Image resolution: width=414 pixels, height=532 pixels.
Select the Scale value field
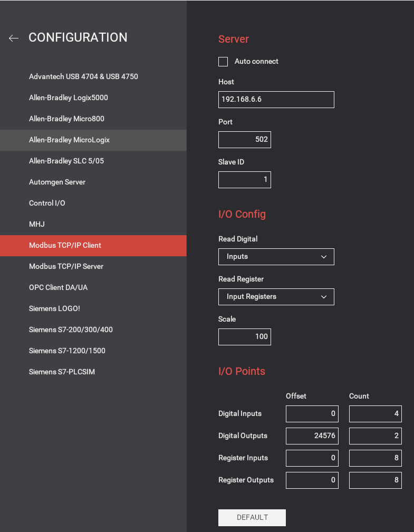pyautogui.click(x=245, y=337)
